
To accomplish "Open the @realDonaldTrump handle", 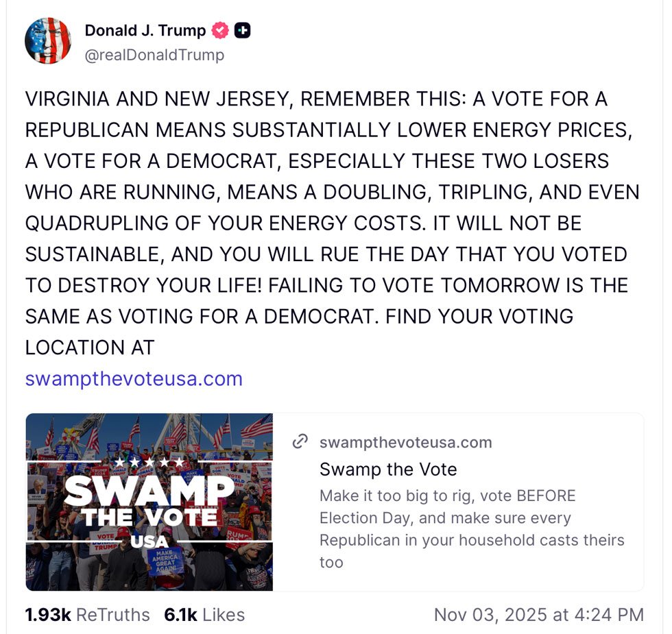I will 154,55.
